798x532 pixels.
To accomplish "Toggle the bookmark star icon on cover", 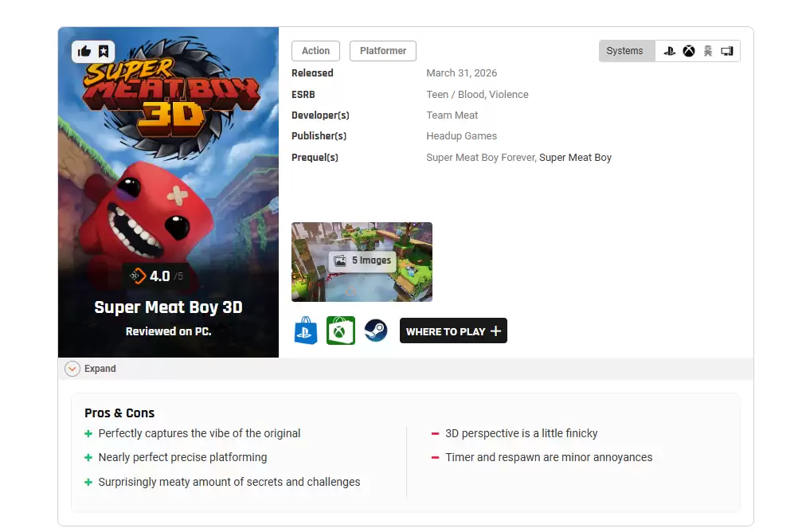I will [x=104, y=52].
